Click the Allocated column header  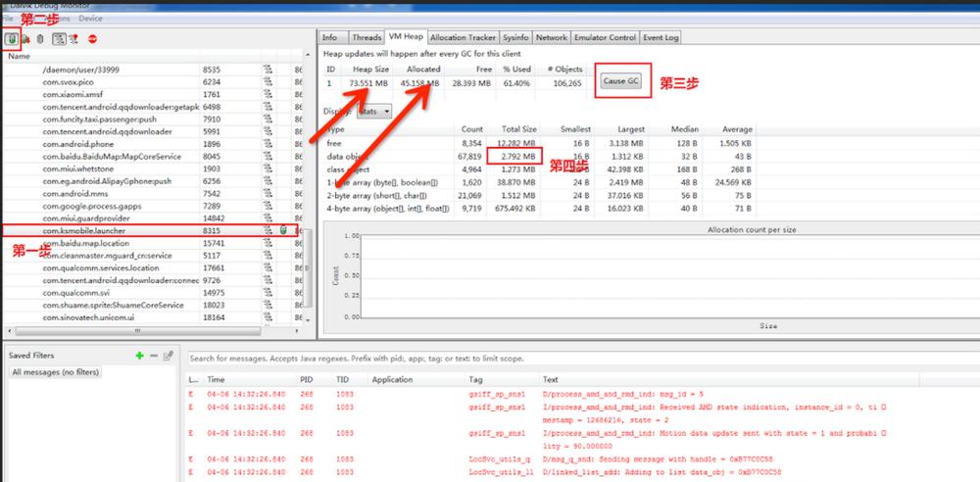tap(423, 70)
